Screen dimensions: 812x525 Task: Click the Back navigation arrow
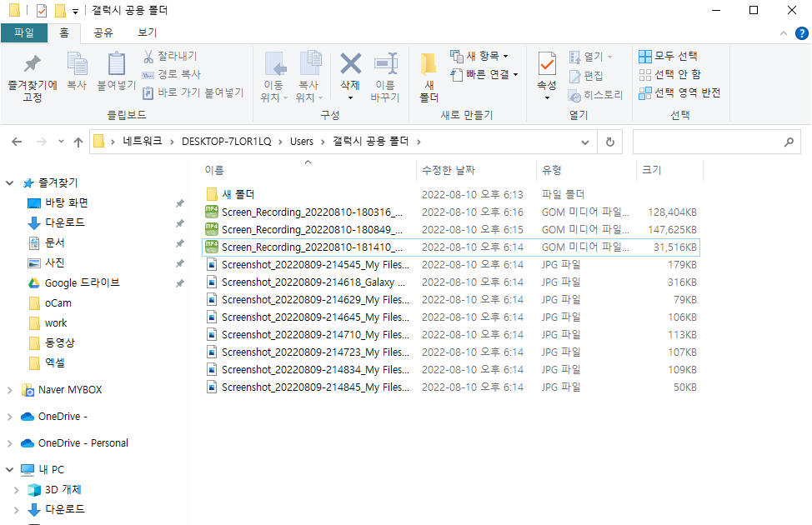click(17, 142)
